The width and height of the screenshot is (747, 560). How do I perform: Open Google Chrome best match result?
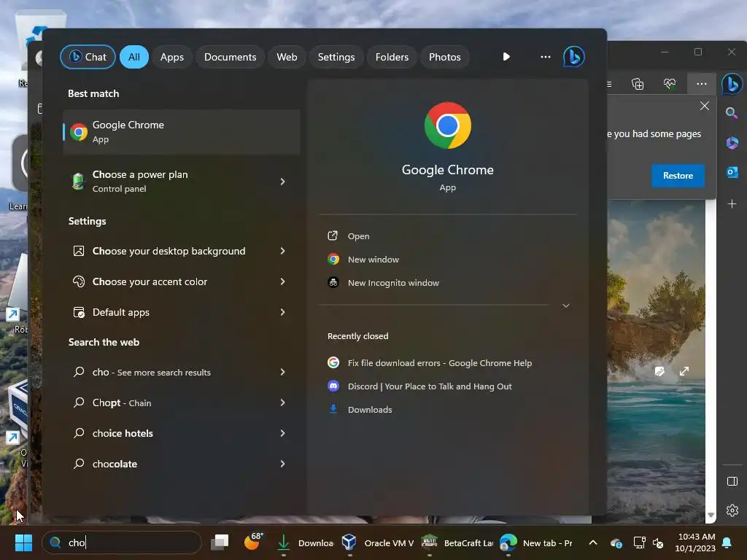pyautogui.click(x=182, y=132)
